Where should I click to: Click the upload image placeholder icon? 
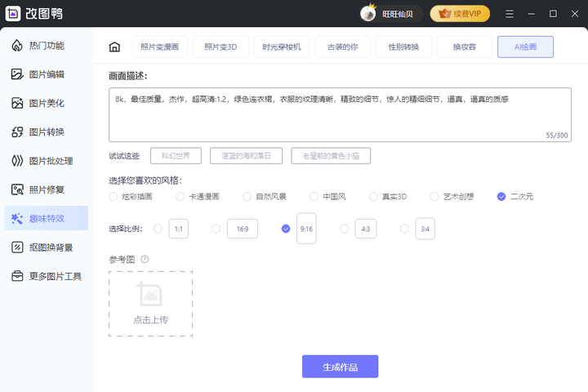click(150, 294)
